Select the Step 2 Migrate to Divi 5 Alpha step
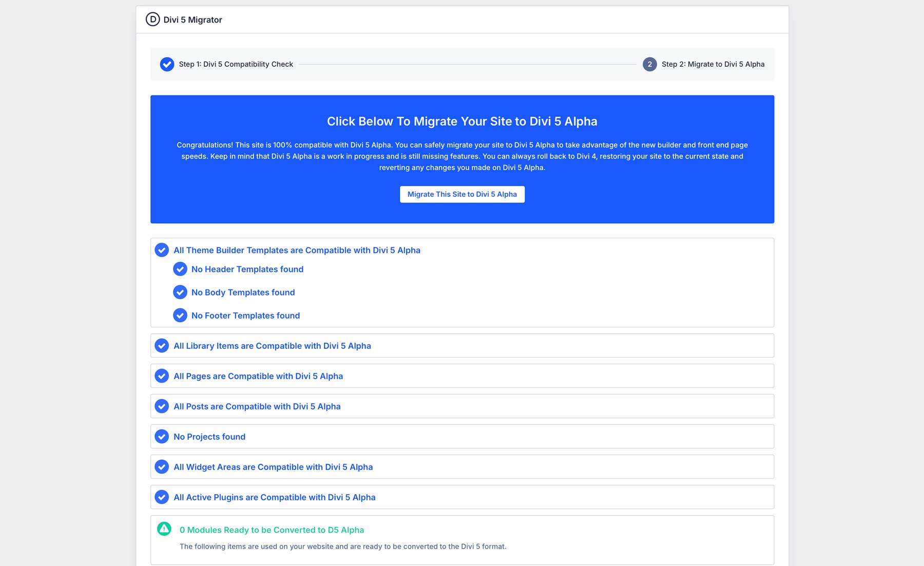This screenshot has height=566, width=924. coord(713,64)
